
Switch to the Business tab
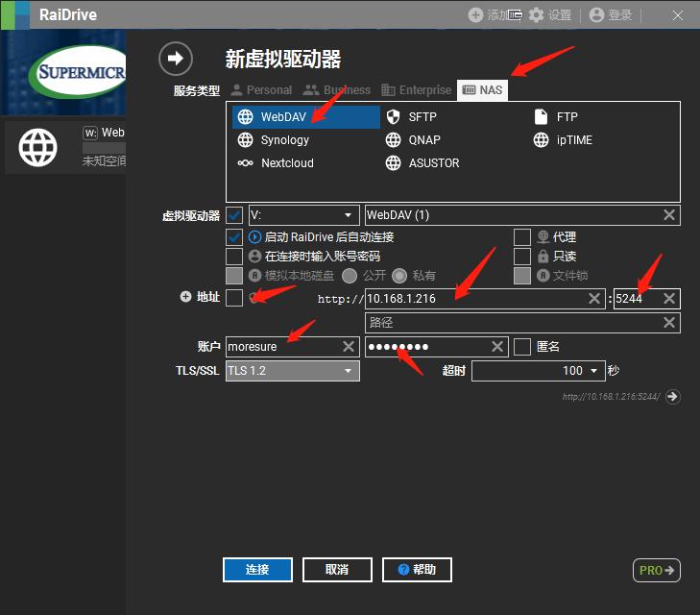pyautogui.click(x=337, y=90)
